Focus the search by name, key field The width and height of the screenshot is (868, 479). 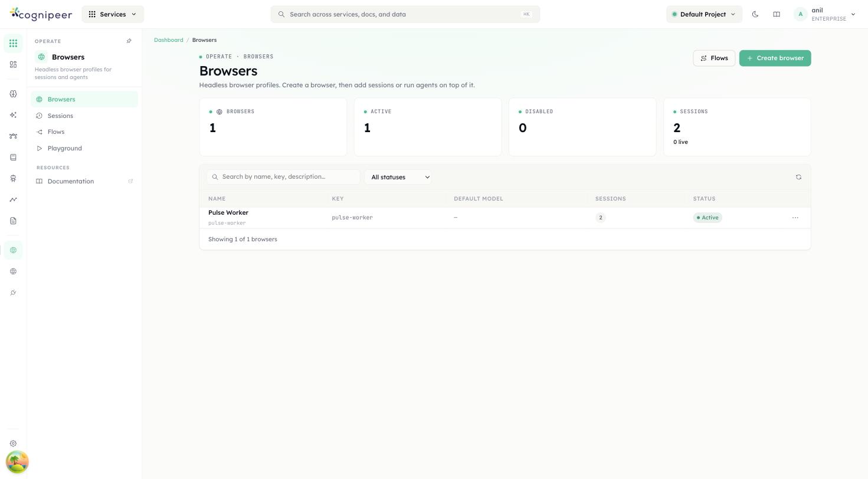coord(283,177)
